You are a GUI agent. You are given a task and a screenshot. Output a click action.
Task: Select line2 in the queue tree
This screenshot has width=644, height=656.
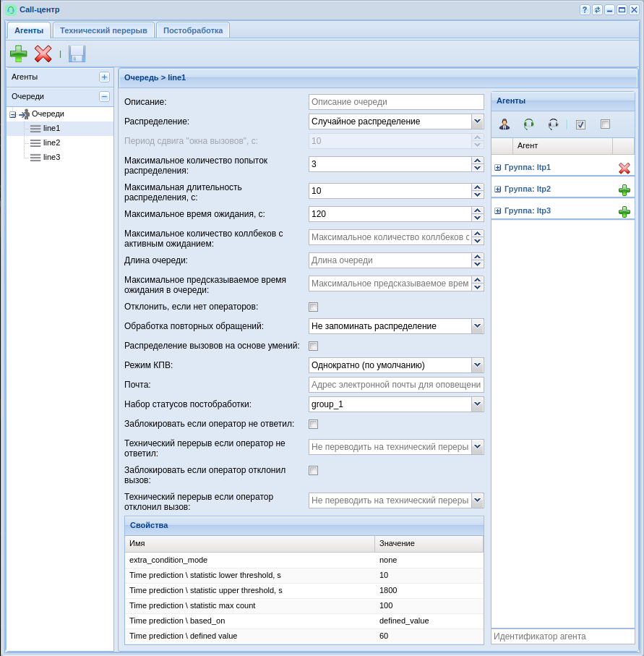pyautogui.click(x=51, y=142)
